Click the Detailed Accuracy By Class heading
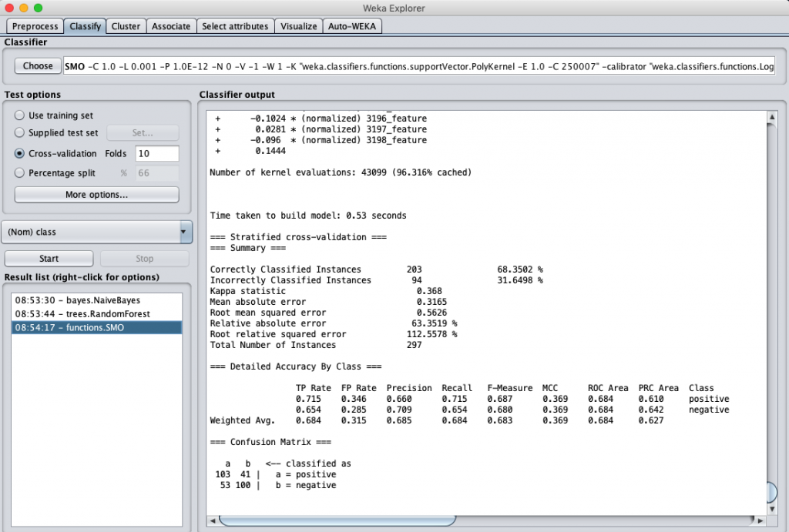This screenshot has height=532, width=789. pyautogui.click(x=296, y=366)
